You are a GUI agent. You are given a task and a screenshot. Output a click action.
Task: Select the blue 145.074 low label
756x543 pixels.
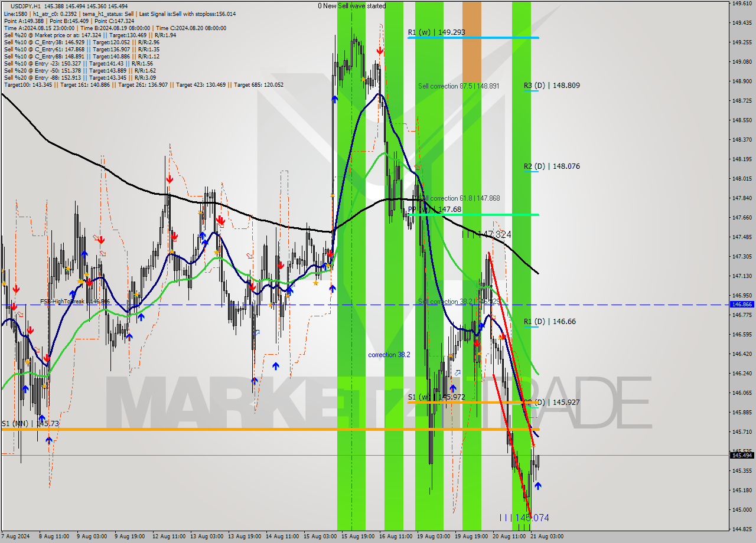524,518
